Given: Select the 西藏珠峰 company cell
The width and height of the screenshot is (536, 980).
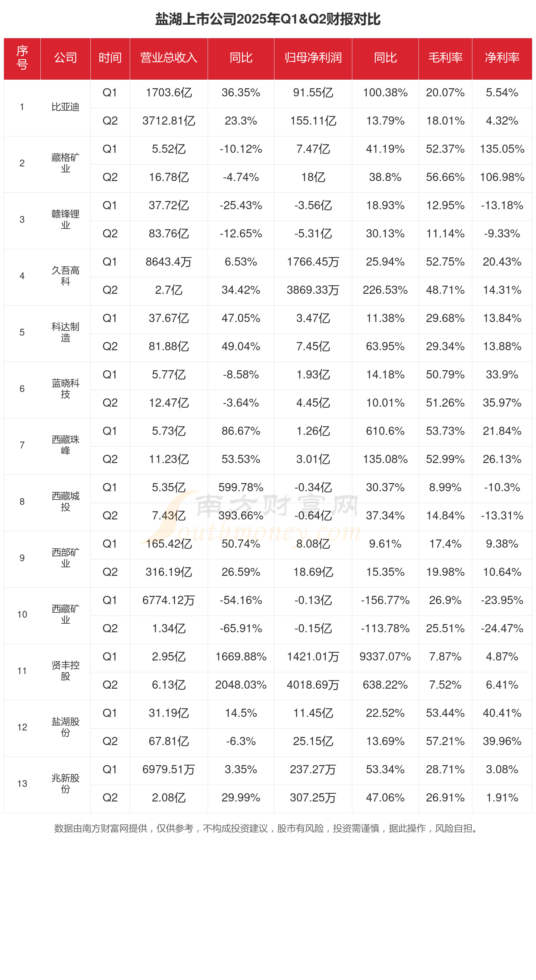Looking at the screenshot, I should click(x=65, y=445).
